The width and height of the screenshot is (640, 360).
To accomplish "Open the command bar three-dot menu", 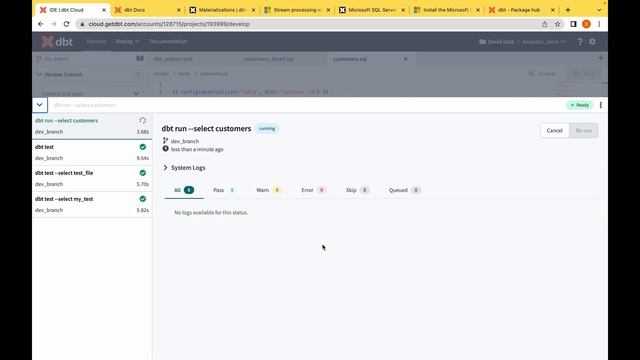I will click(600, 105).
